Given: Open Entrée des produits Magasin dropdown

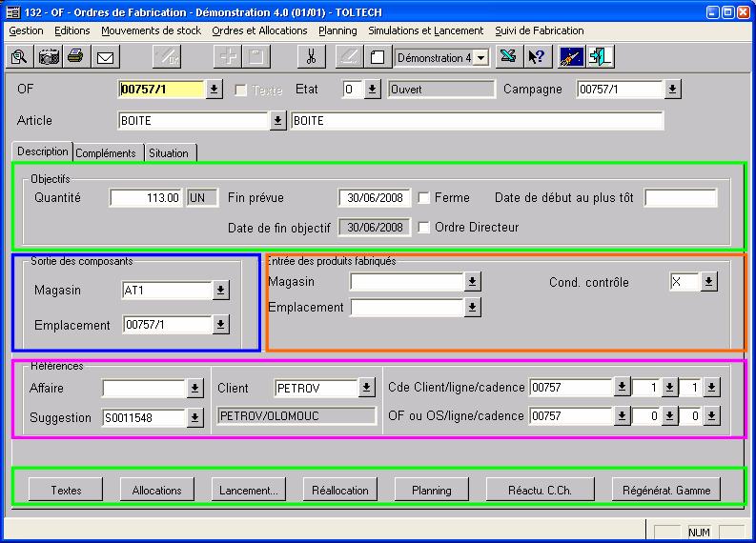Looking at the screenshot, I should 473,281.
